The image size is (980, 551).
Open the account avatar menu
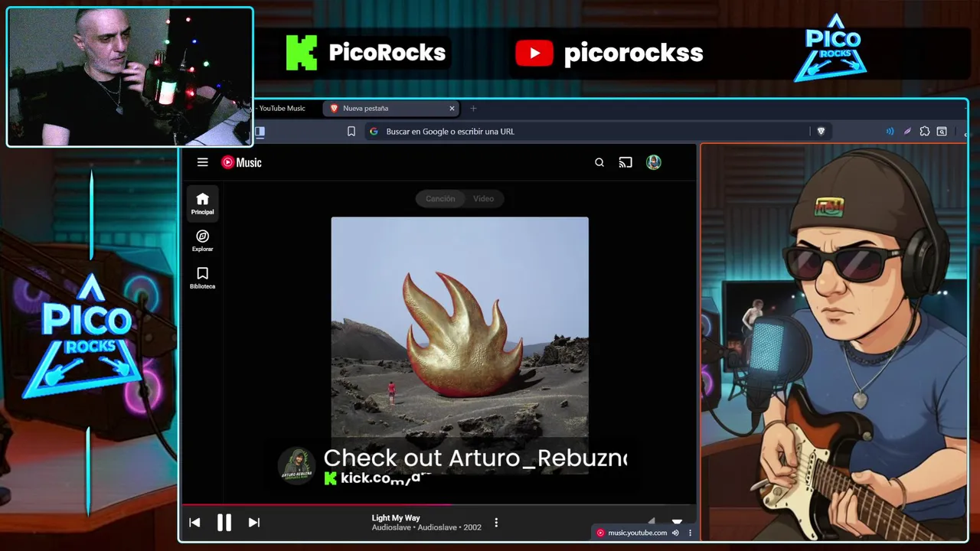point(653,162)
